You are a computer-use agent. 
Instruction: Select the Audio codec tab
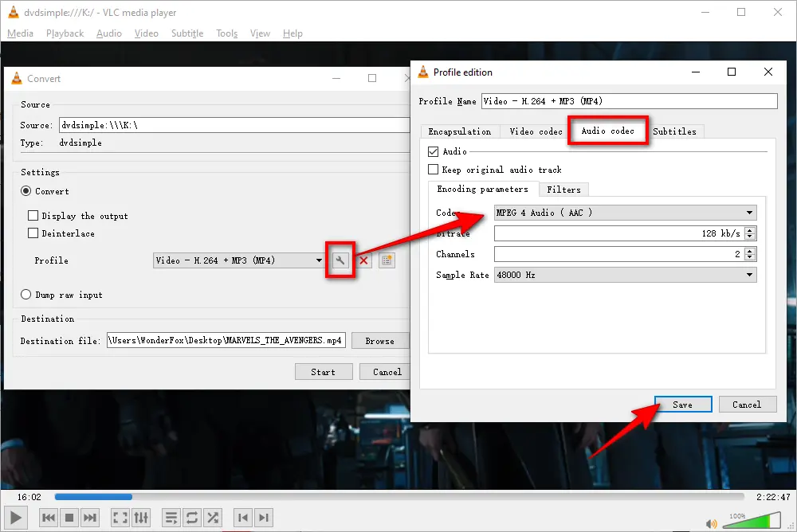point(608,131)
